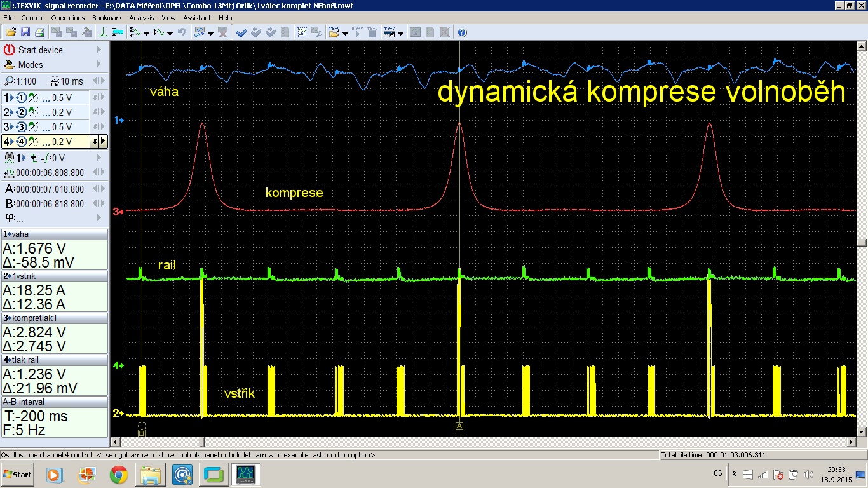Click cursor B time value 000:00:06.818.800

coord(50,204)
